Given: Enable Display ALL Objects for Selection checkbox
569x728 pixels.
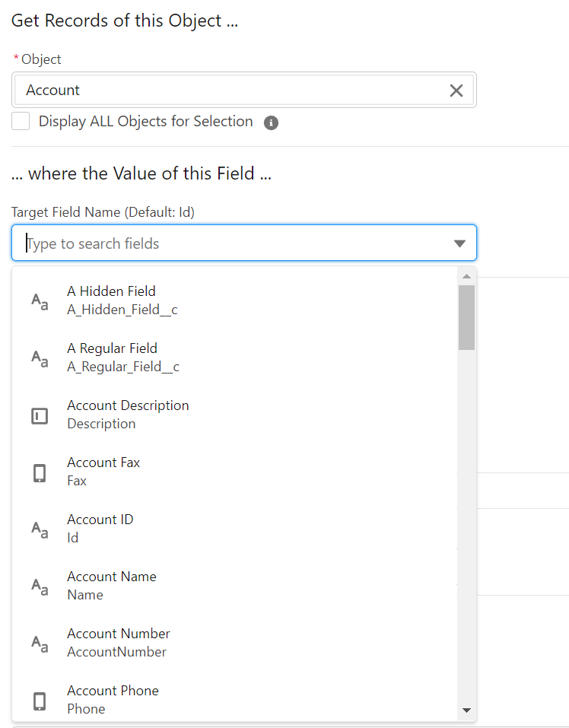Looking at the screenshot, I should (x=21, y=121).
